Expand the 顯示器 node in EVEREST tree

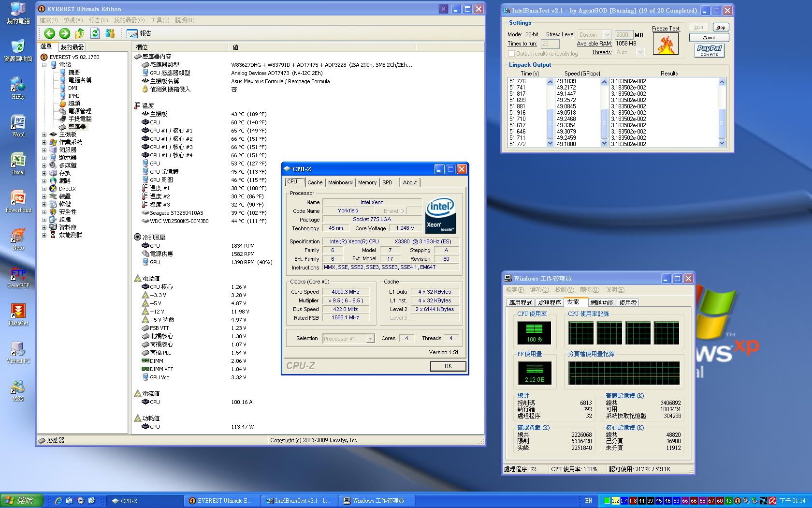tap(44, 158)
